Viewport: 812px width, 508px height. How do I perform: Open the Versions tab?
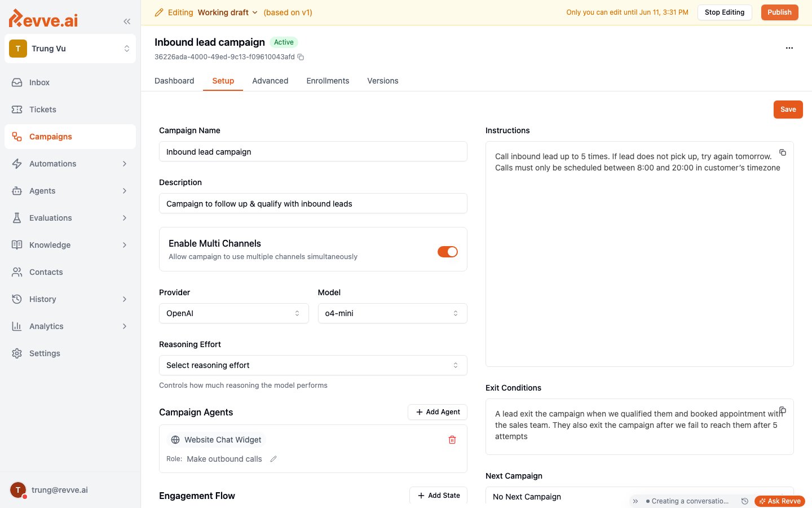point(383,81)
